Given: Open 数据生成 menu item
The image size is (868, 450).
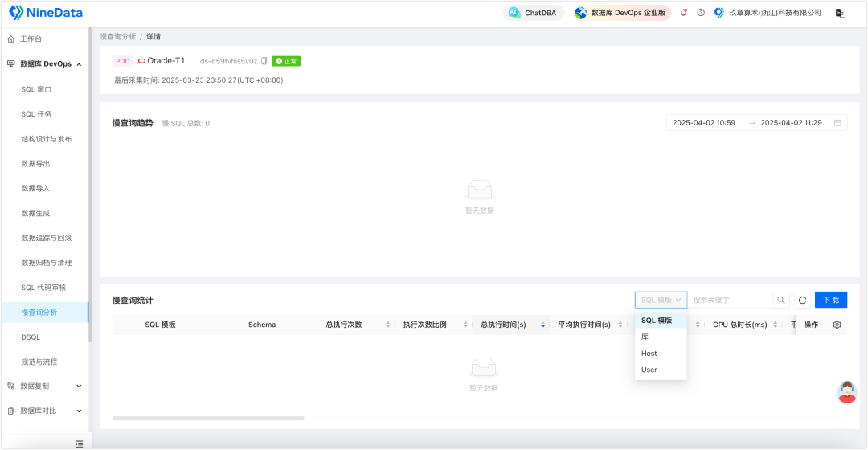Looking at the screenshot, I should 35,213.
